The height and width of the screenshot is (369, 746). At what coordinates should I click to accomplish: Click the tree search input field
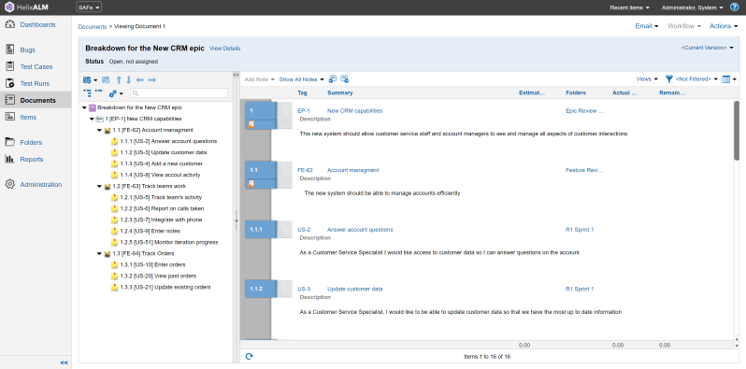click(179, 93)
